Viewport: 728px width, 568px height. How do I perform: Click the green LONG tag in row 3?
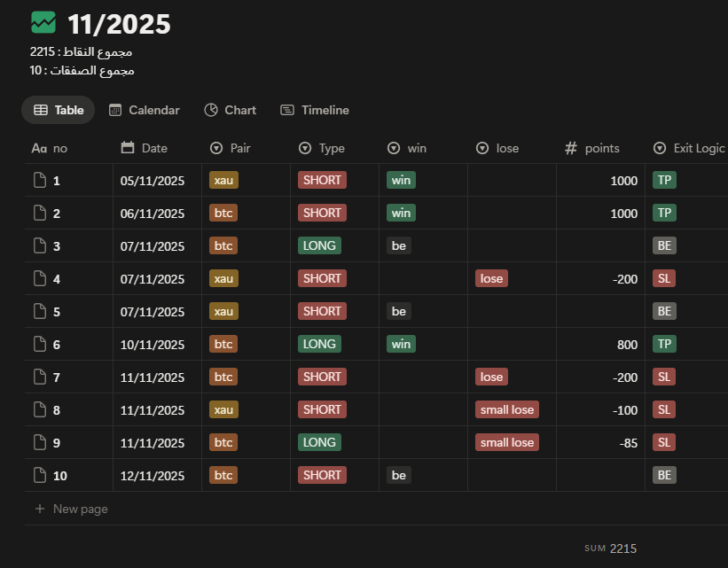click(319, 245)
